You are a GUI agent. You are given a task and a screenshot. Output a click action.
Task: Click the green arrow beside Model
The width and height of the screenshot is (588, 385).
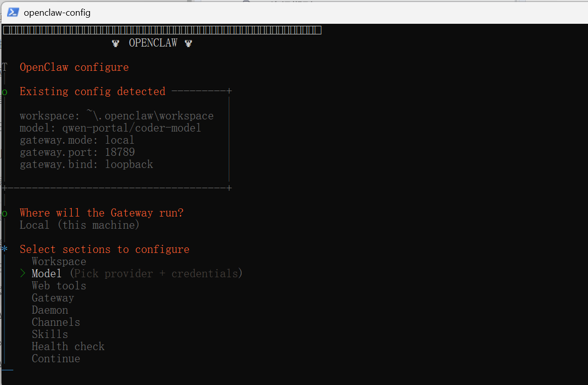(23, 274)
